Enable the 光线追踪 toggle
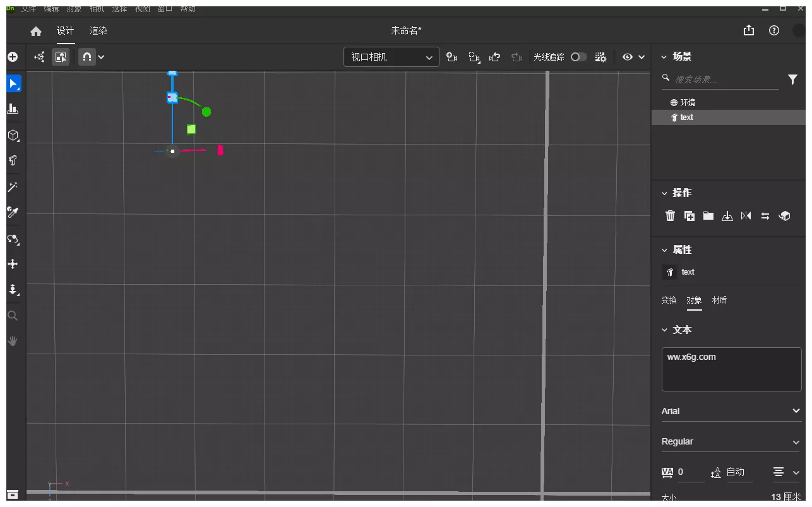The width and height of the screenshot is (812, 507). [578, 57]
